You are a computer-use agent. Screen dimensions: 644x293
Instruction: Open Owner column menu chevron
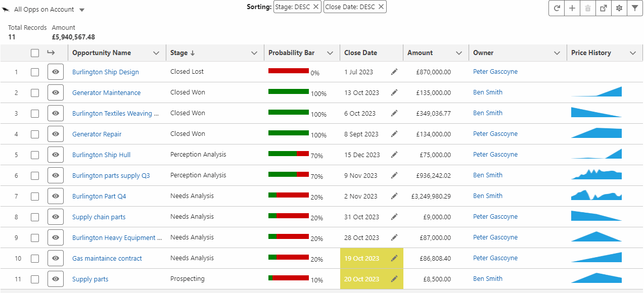tap(557, 53)
